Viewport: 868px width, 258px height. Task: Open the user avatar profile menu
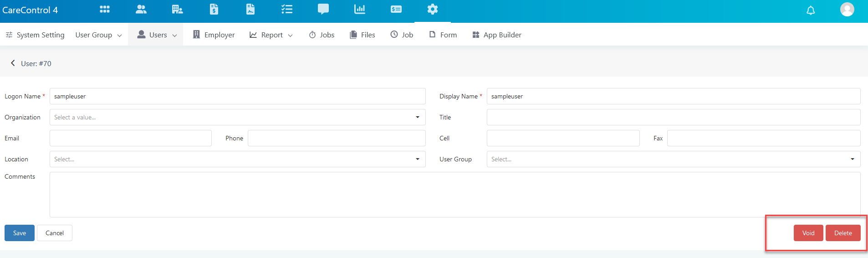[x=847, y=9]
